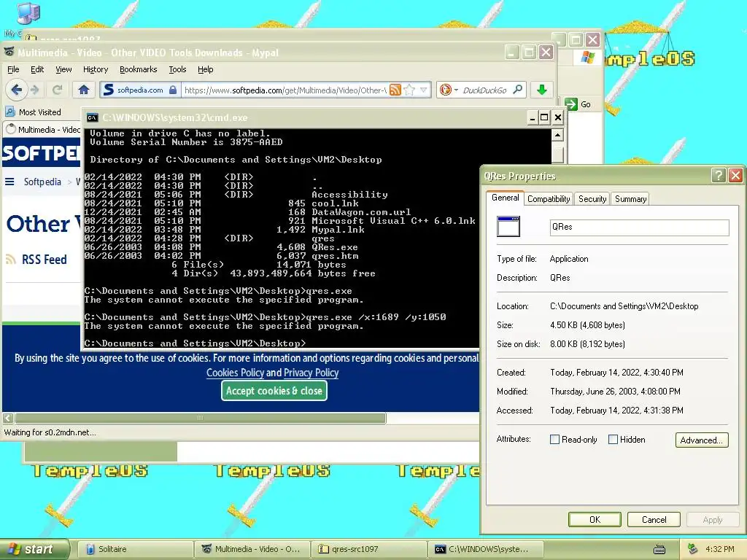Open the History menu in Mypal

coord(96,69)
